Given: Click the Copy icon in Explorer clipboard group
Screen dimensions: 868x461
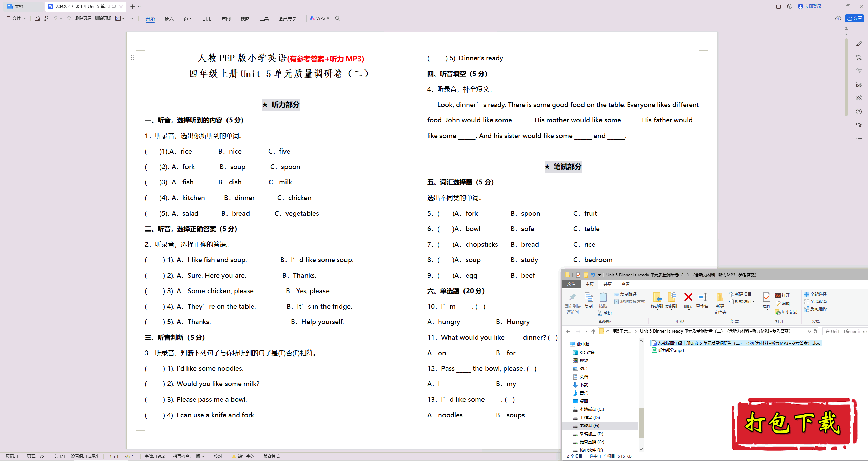Looking at the screenshot, I should pos(589,297).
